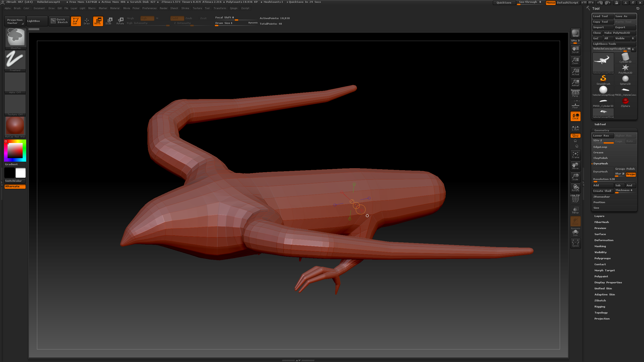
Task: Open the Preferences menu
Action: (149, 8)
